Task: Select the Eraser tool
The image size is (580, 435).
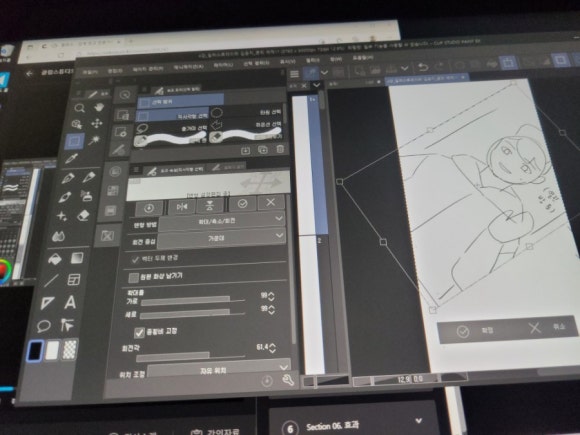Action: point(84,216)
